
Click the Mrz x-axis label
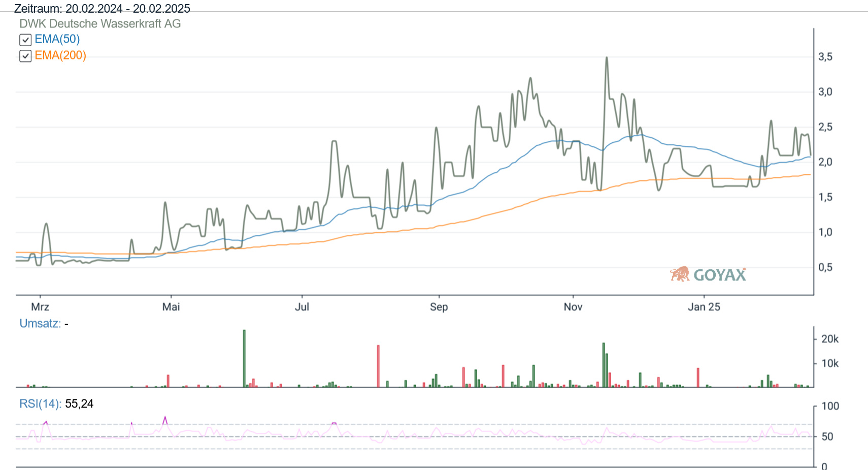40,307
